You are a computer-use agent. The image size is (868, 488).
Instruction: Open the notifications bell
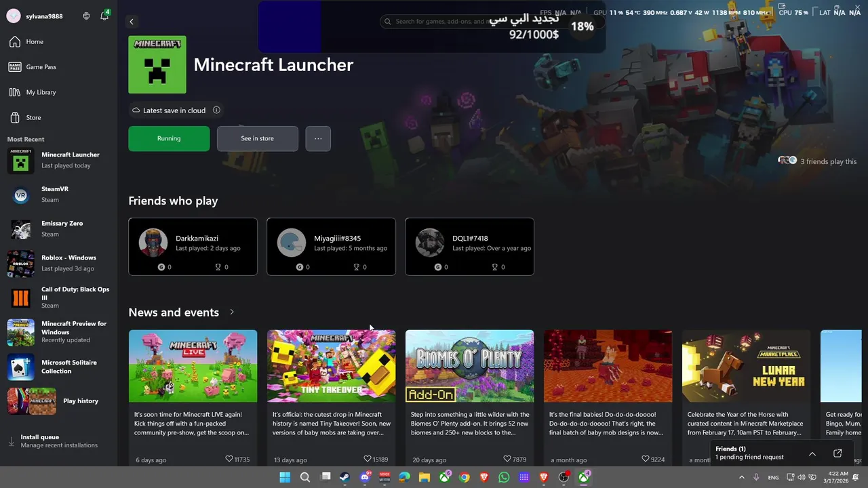click(x=104, y=16)
